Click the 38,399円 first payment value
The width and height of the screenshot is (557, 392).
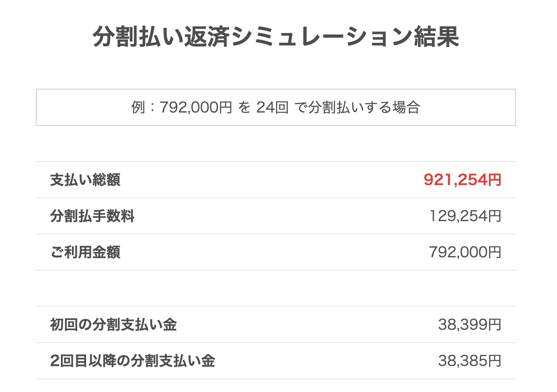coord(470,325)
